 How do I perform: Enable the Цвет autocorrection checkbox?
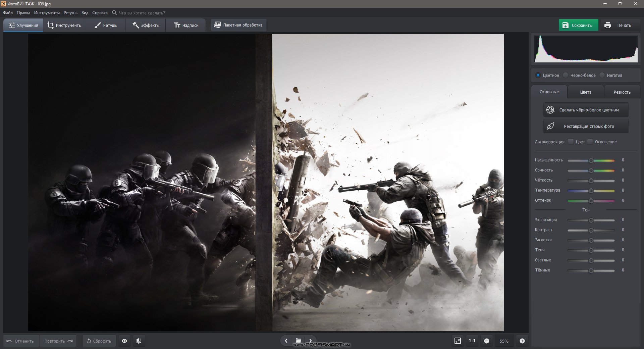tap(571, 142)
